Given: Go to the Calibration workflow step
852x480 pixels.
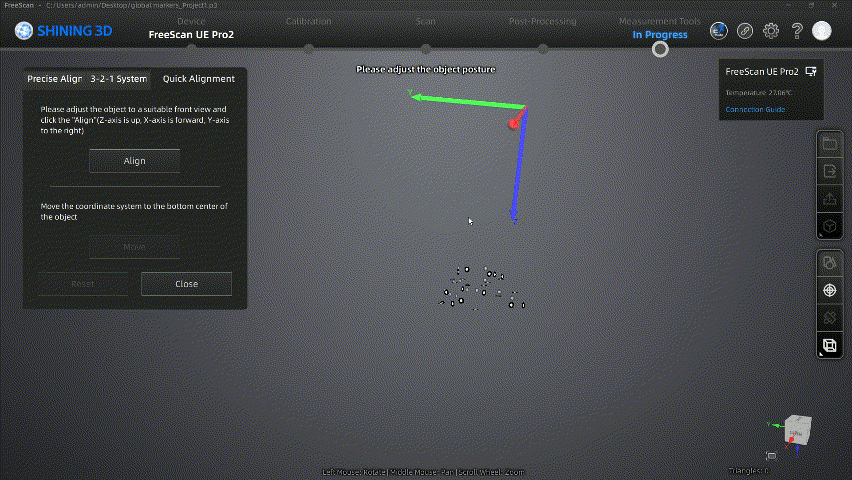Looking at the screenshot, I should pyautogui.click(x=308, y=21).
